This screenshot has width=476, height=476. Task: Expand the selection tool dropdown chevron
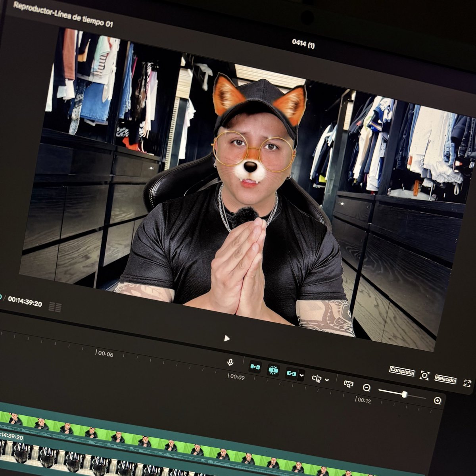click(x=326, y=380)
